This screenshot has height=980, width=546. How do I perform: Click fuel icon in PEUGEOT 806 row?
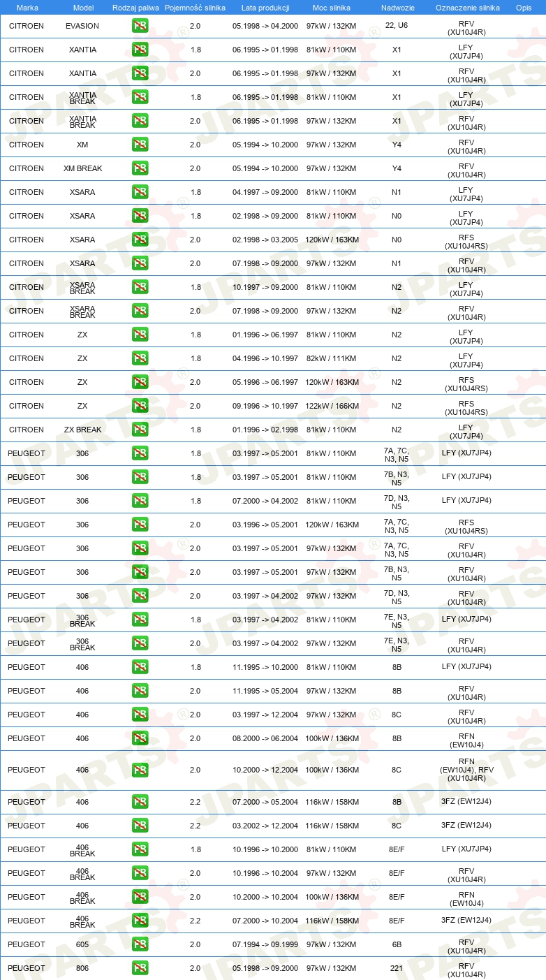click(x=140, y=968)
